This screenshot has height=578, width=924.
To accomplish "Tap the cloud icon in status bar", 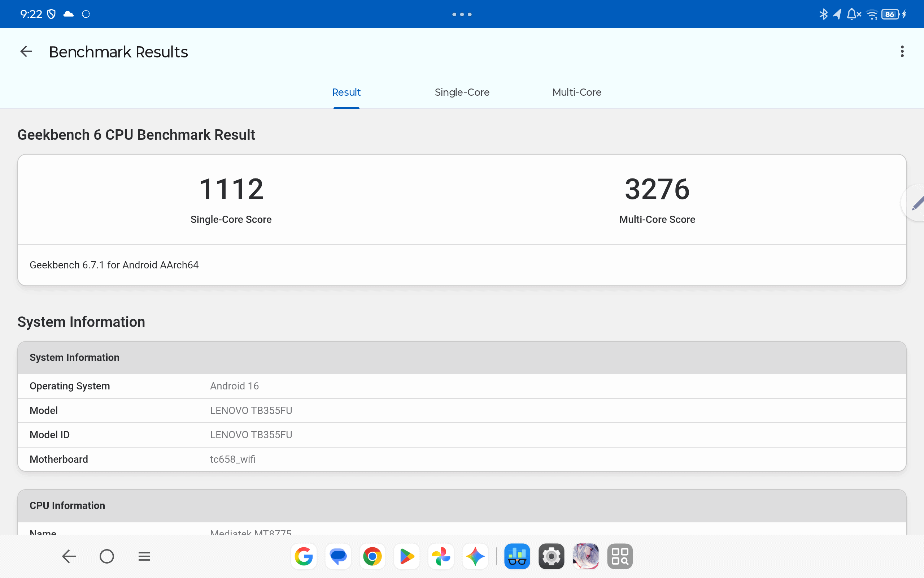I will click(x=68, y=14).
